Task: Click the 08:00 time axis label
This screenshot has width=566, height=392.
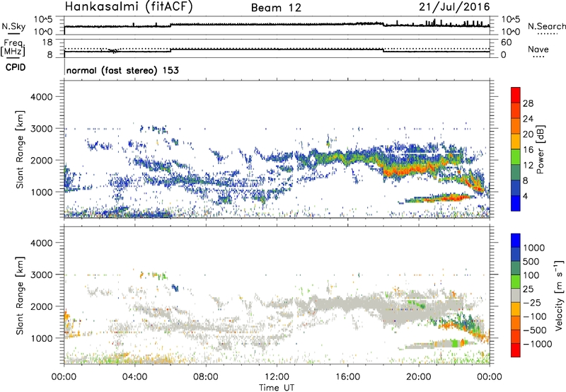Action: coord(206,377)
